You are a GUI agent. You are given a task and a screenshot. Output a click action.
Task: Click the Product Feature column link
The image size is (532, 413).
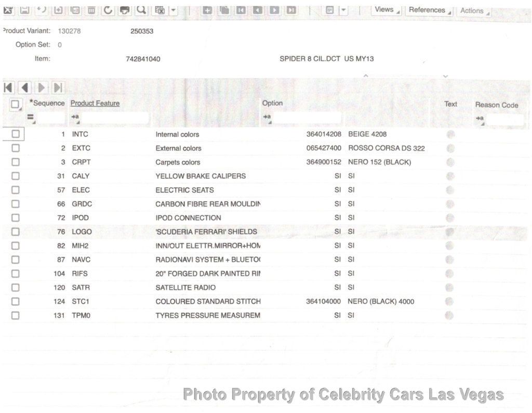(95, 103)
